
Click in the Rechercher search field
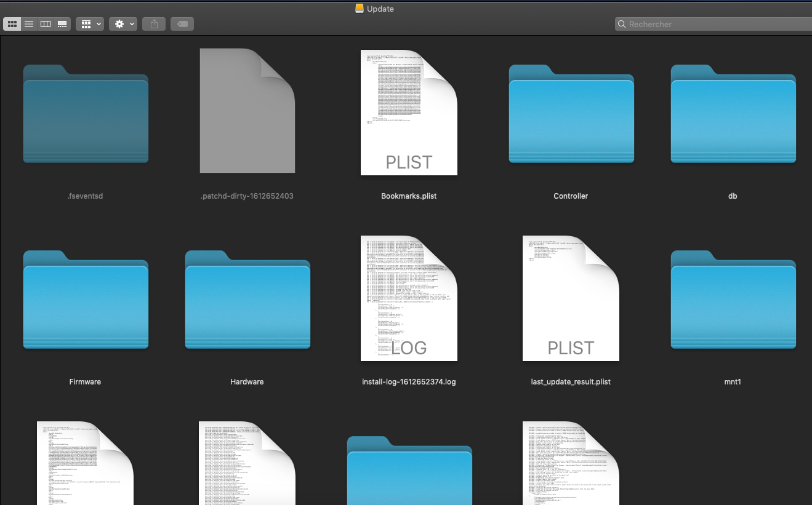click(714, 24)
